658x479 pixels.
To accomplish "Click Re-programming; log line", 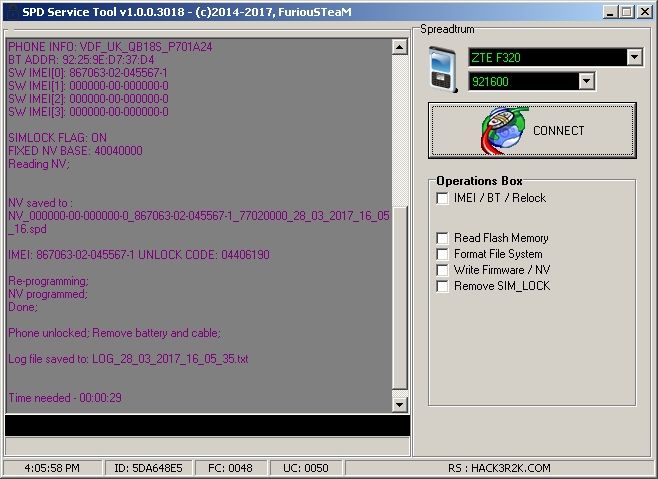I will 48,281.
